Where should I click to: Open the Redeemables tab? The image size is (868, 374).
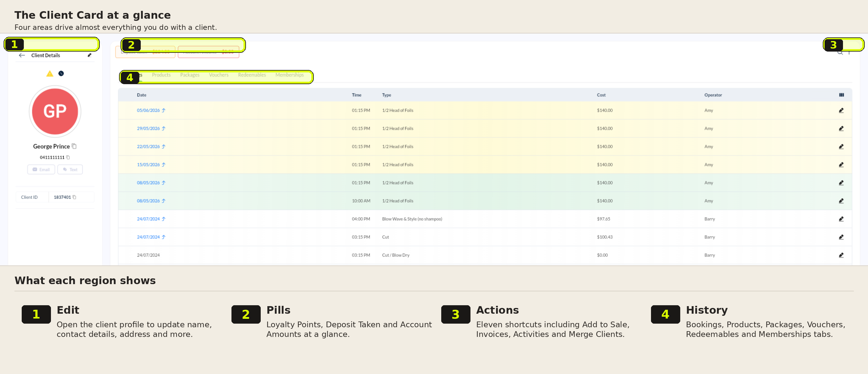[x=252, y=75]
